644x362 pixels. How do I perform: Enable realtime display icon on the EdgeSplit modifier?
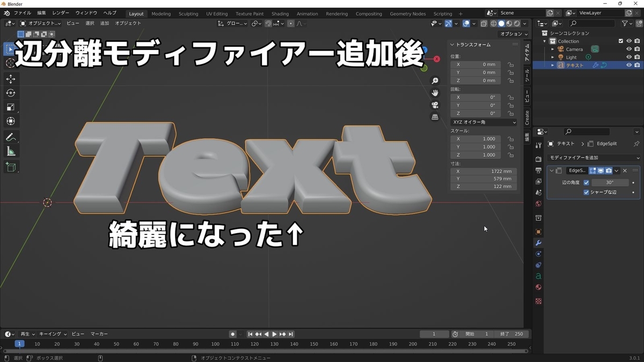click(601, 171)
